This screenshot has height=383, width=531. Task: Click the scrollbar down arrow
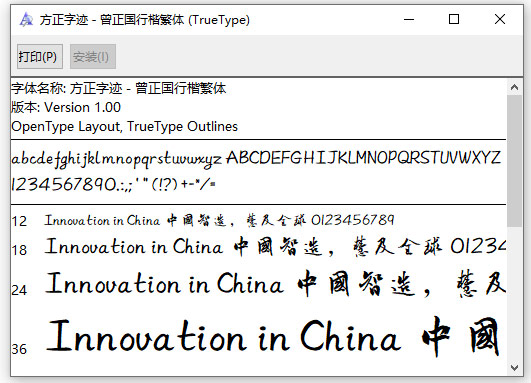pos(514,367)
